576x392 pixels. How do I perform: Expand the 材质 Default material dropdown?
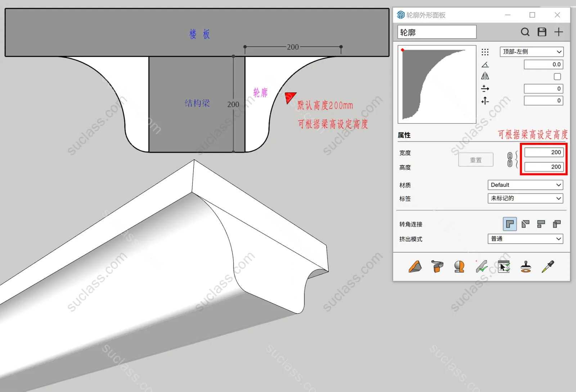tap(525, 185)
